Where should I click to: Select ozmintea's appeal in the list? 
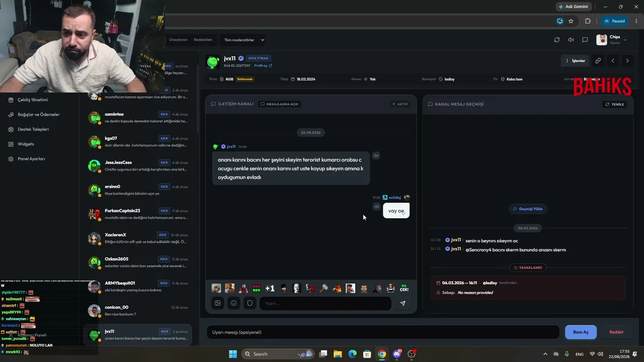point(138,118)
